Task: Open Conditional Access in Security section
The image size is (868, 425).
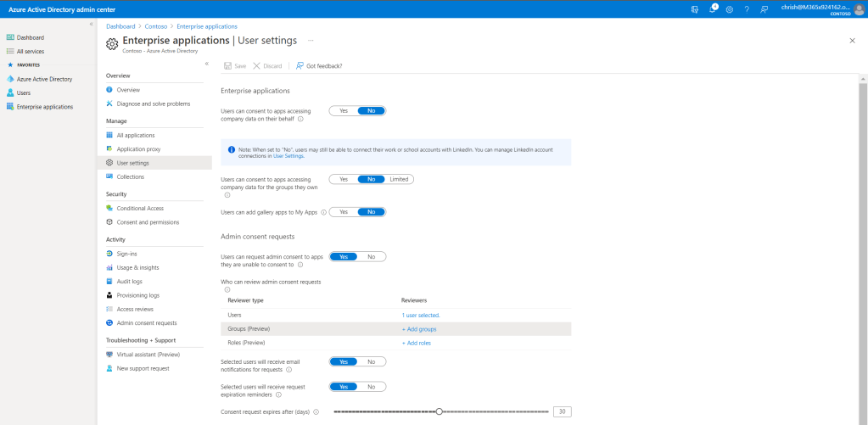Action: coord(140,208)
